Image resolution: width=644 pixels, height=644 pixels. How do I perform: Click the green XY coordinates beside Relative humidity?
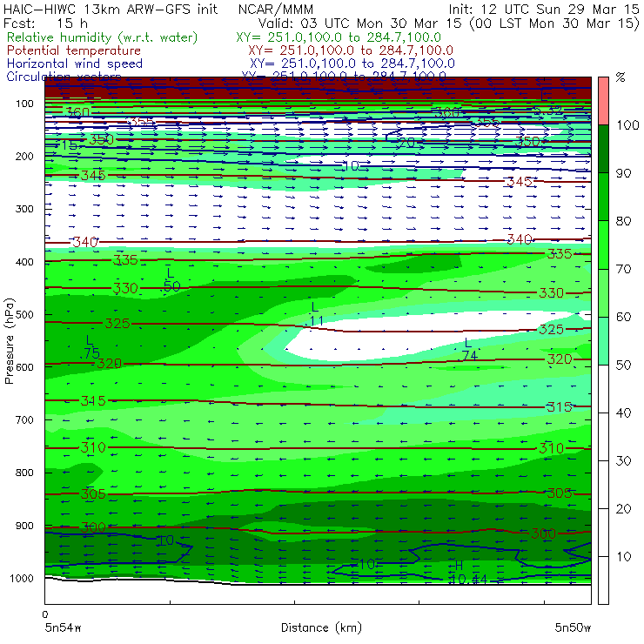[339, 37]
